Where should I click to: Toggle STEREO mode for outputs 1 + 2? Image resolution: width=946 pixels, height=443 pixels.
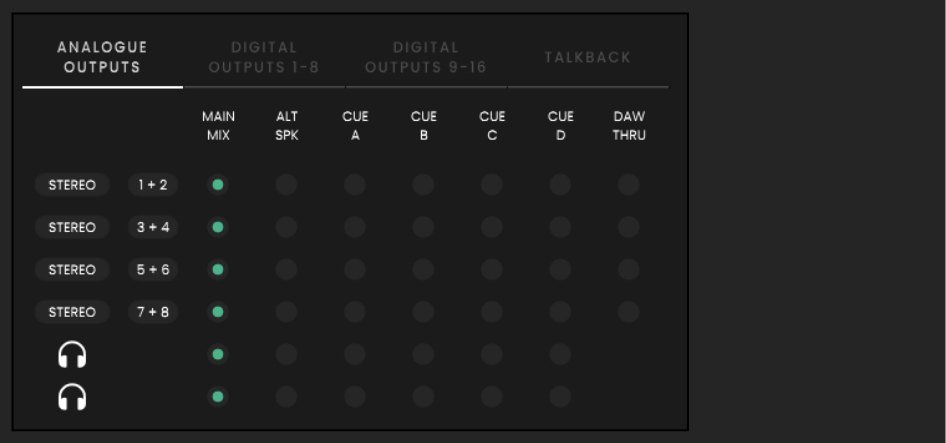72,185
